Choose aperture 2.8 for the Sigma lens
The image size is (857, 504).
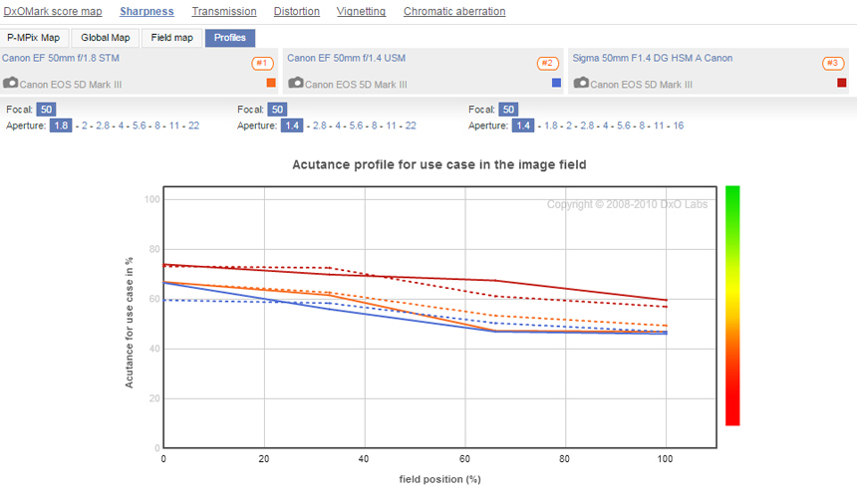click(x=588, y=126)
